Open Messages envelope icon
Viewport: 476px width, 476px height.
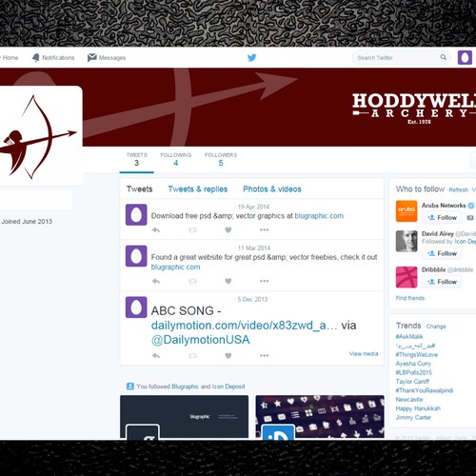91,57
